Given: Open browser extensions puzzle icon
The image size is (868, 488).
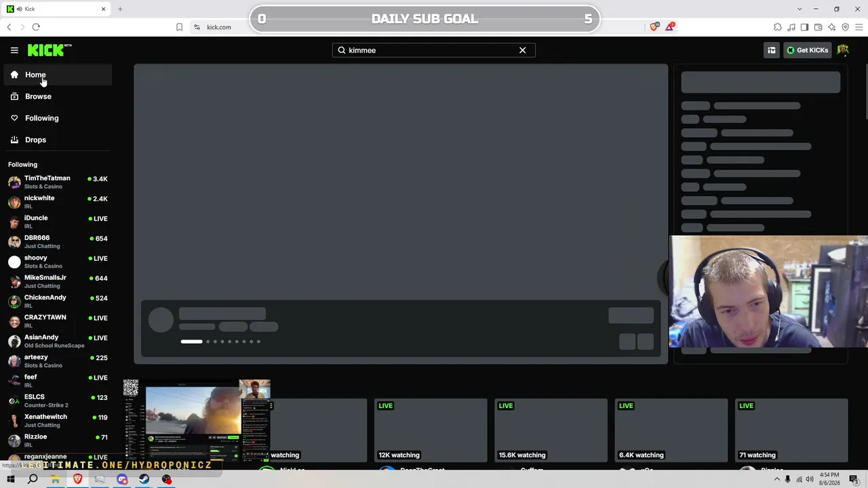Looking at the screenshot, I should pos(778,27).
